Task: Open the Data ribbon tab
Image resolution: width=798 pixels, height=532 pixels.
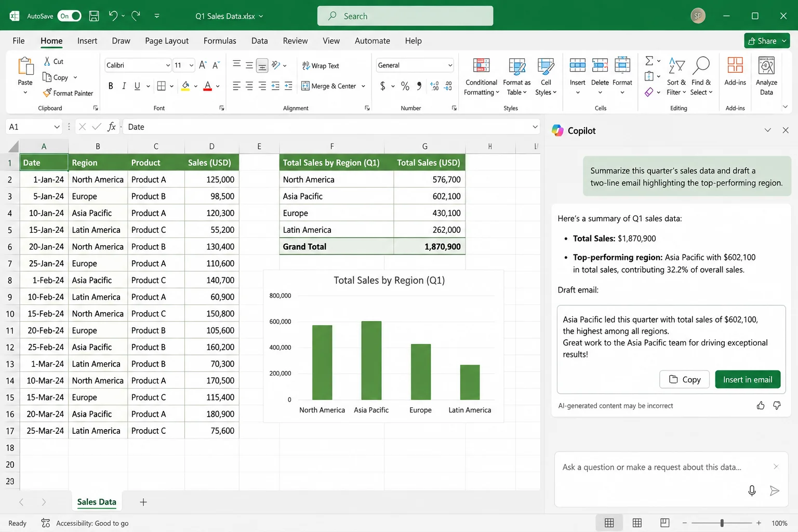Action: (x=259, y=41)
